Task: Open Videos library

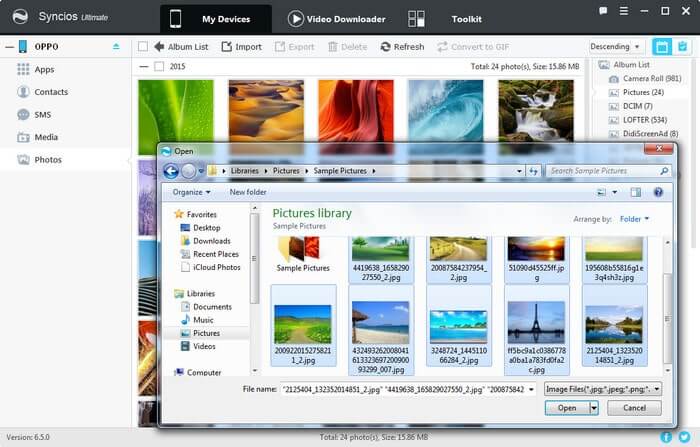Action: pyautogui.click(x=198, y=346)
